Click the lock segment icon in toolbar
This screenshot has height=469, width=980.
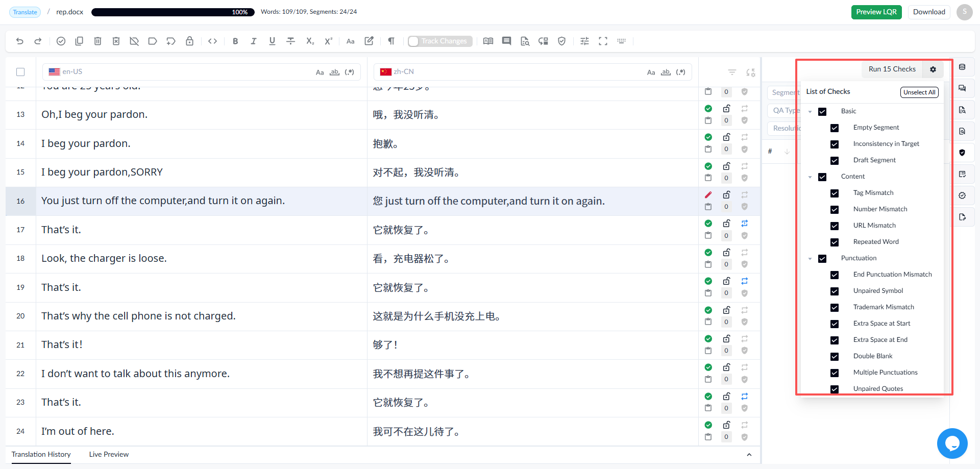(189, 41)
